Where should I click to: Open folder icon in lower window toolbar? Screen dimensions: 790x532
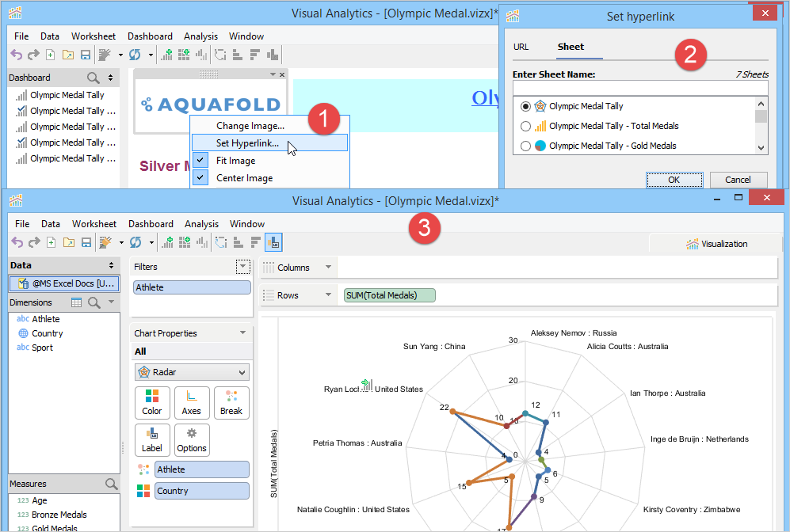tap(68, 242)
